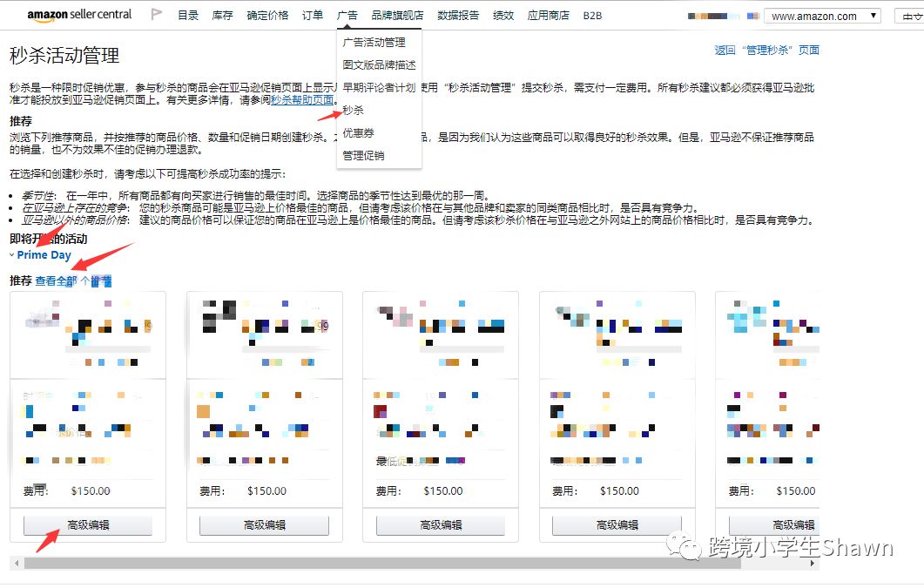Click second recommended product thumbnail
The height and width of the screenshot is (588, 924).
coord(219,318)
